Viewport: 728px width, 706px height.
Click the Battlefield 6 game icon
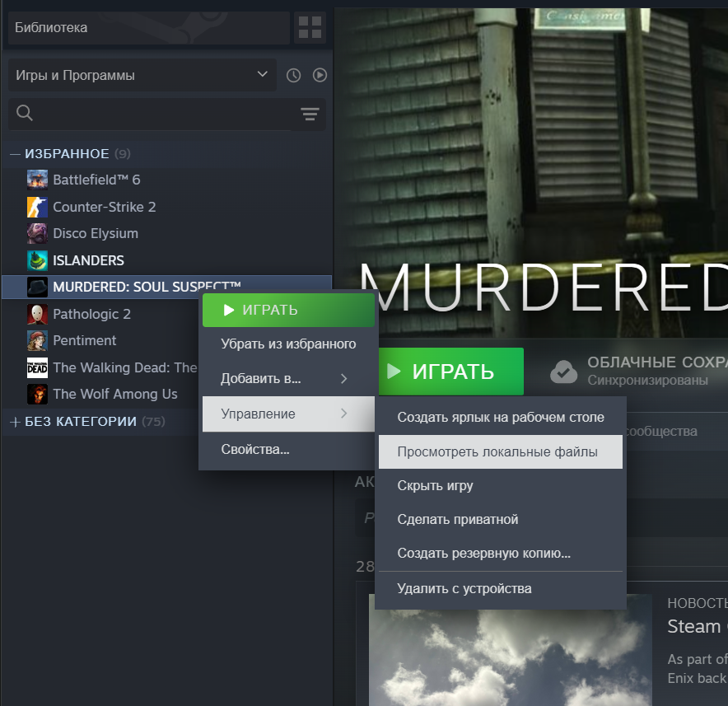37,180
